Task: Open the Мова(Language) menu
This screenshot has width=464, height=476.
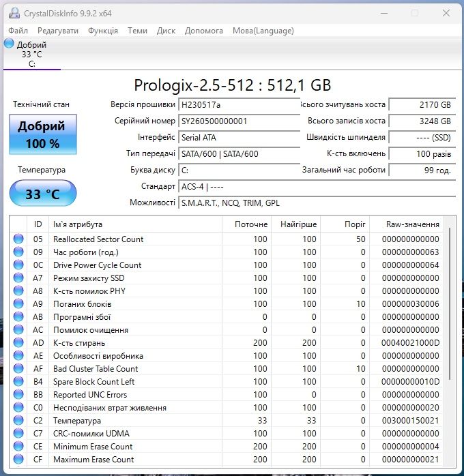Action: (x=263, y=31)
